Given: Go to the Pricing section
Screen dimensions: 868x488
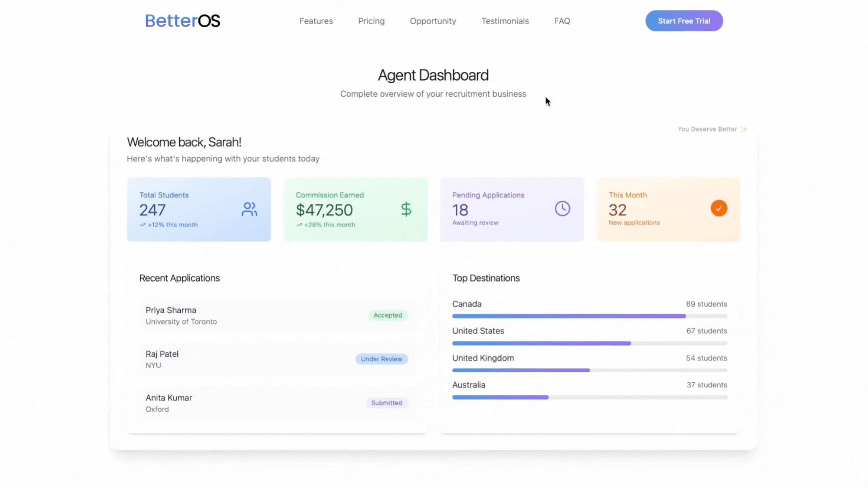Looking at the screenshot, I should 371,21.
